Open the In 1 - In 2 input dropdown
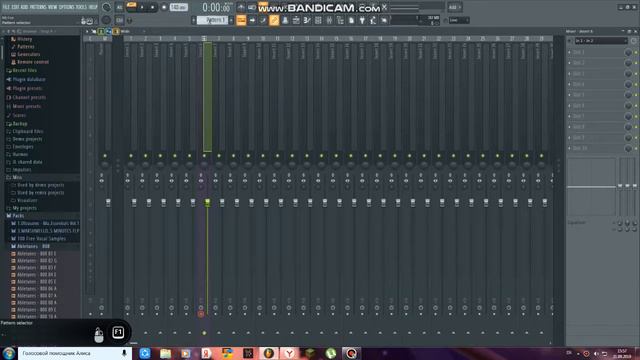The image size is (640, 360). (x=601, y=41)
